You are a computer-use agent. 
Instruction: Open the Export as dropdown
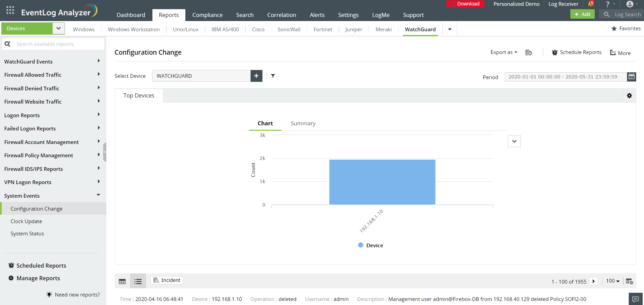pos(504,52)
